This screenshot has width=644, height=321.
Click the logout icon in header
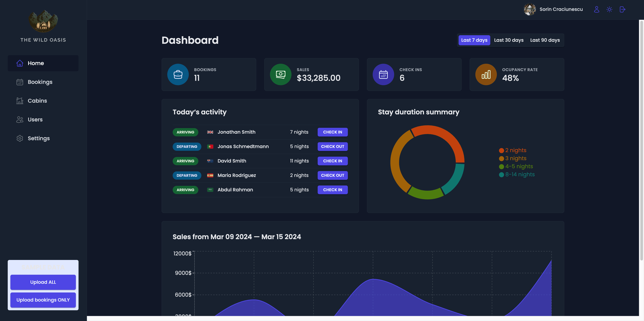coord(622,9)
